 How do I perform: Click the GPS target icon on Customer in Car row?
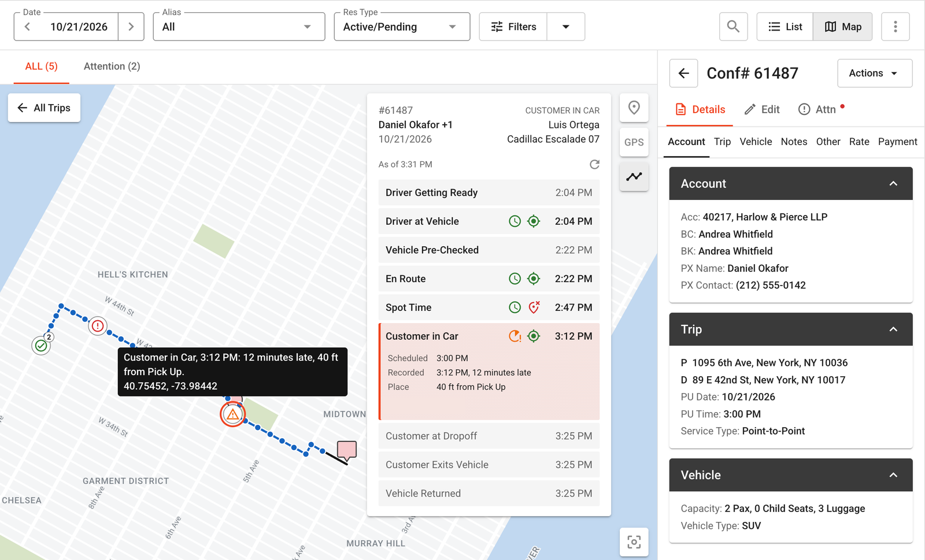click(x=534, y=336)
